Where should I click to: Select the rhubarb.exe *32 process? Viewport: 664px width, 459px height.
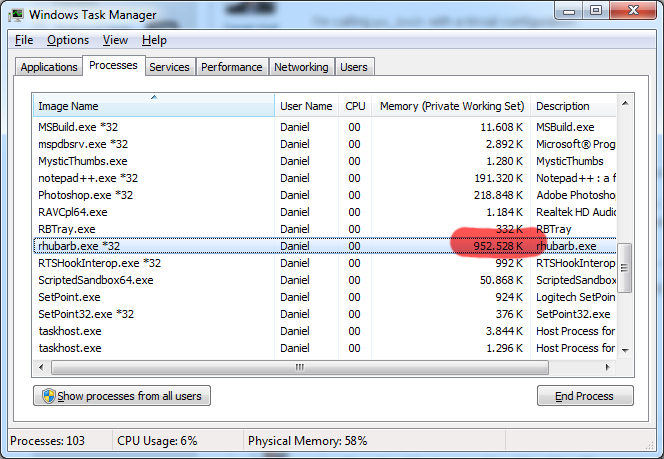click(x=325, y=246)
